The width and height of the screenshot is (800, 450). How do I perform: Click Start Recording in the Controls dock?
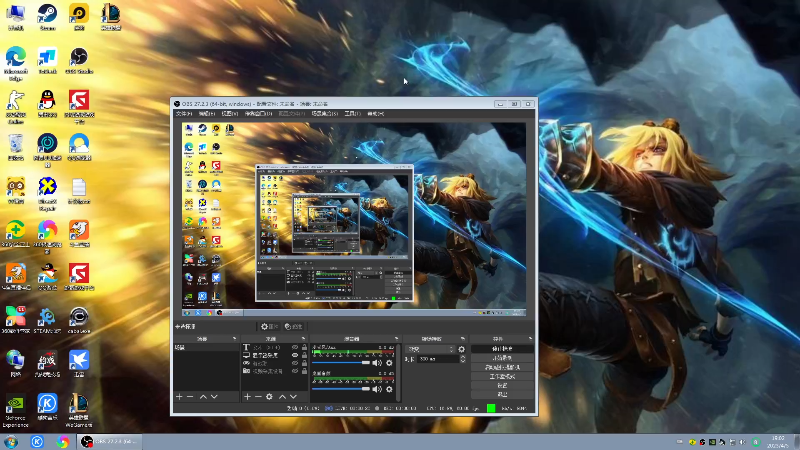502,358
